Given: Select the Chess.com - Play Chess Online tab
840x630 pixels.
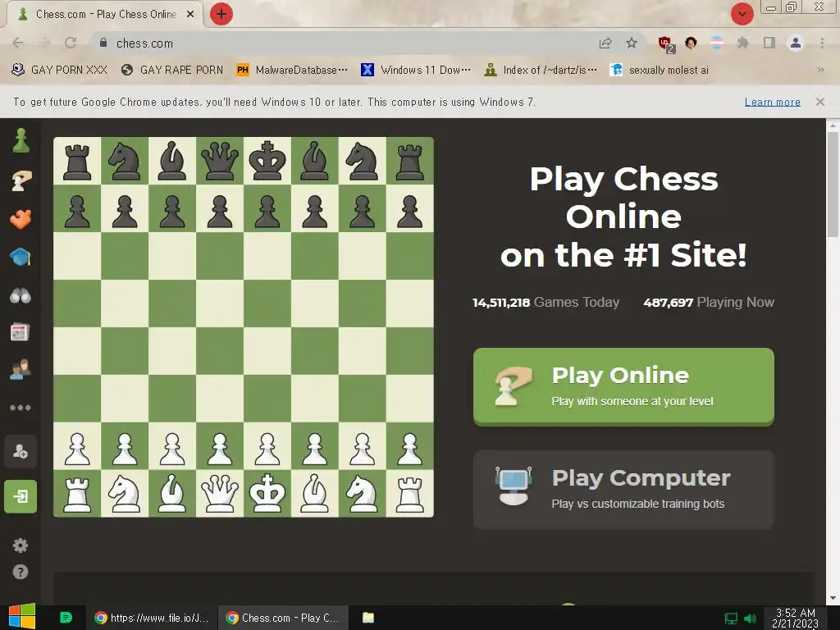Looking at the screenshot, I should [106, 15].
